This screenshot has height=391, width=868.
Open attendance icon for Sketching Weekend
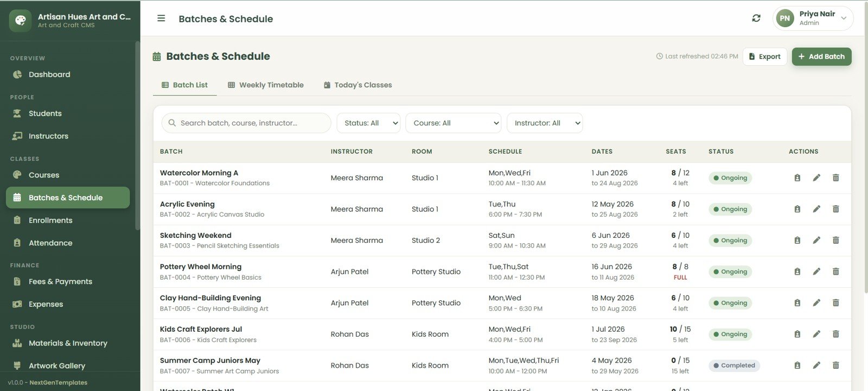(797, 240)
